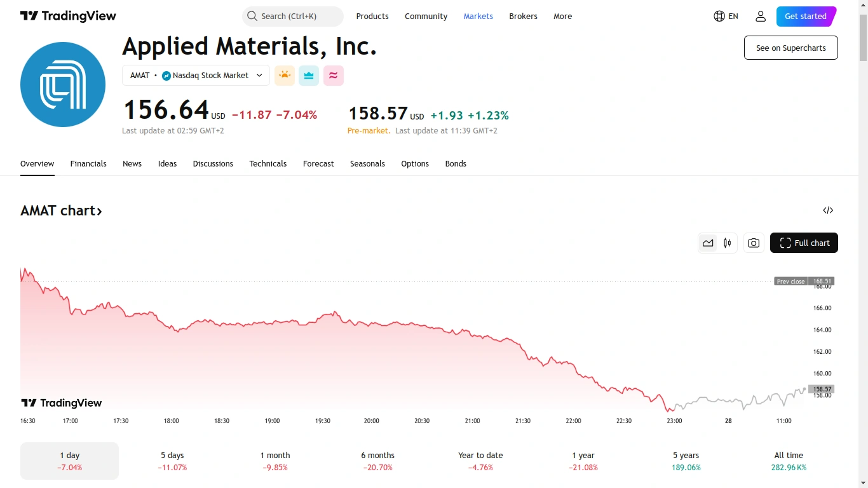
Task: Switch chart to candlestick style
Action: (x=727, y=243)
